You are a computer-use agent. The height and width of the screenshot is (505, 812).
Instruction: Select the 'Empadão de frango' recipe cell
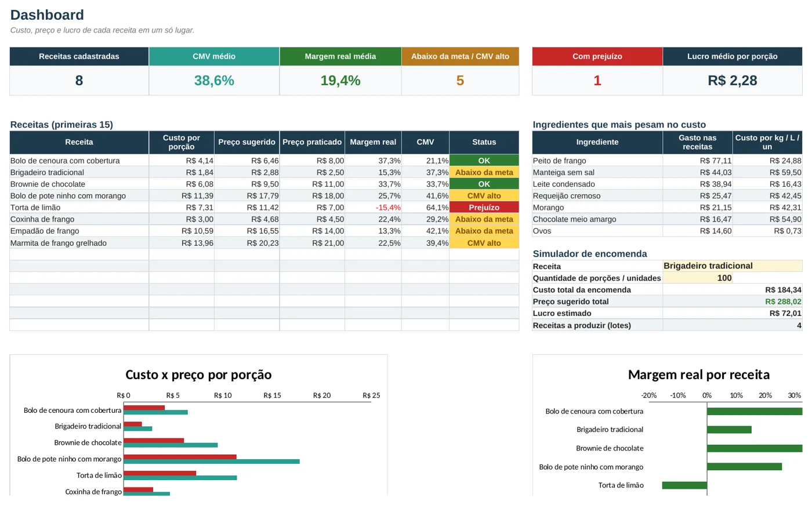click(x=79, y=231)
